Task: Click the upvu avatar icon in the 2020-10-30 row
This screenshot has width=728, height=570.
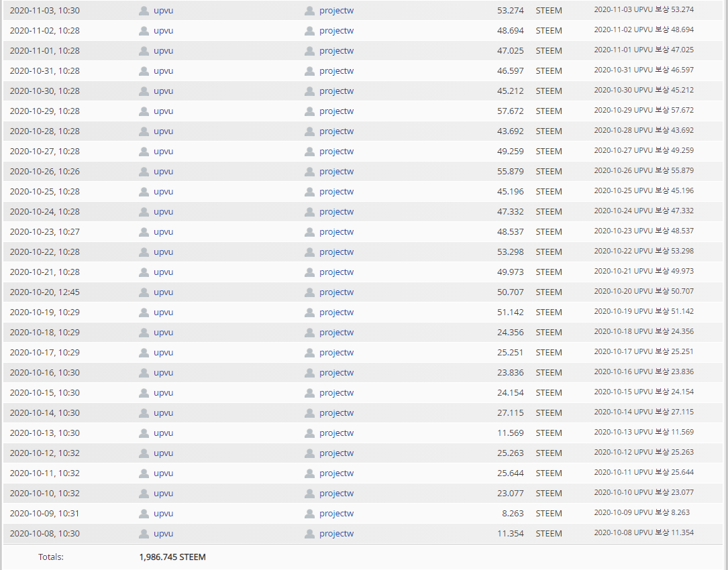Action: coord(144,91)
